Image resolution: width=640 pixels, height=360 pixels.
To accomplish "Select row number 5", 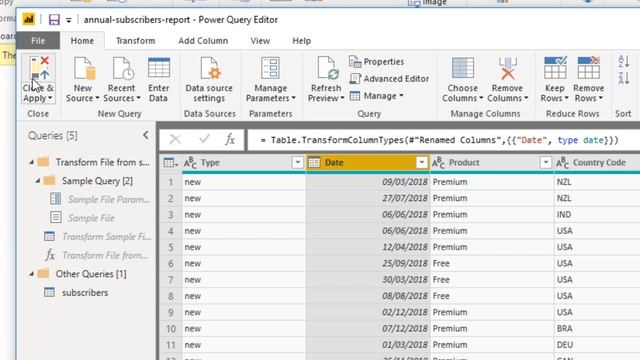I will coord(171,247).
